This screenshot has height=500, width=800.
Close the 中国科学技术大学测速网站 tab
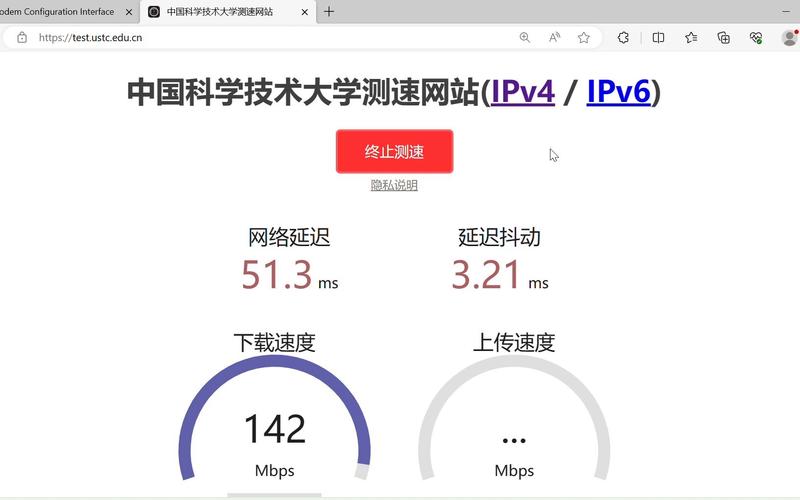point(305,12)
